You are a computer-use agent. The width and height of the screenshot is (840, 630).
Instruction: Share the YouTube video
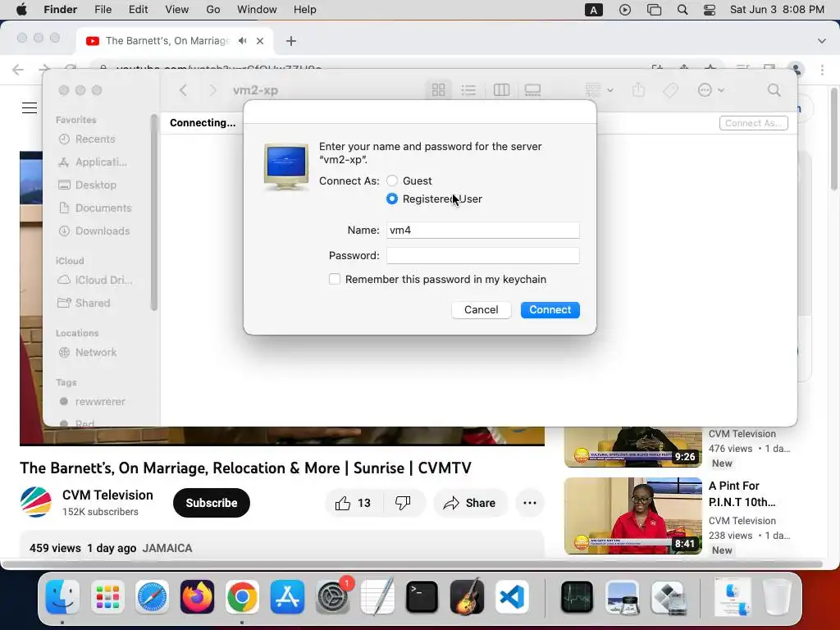tap(470, 503)
